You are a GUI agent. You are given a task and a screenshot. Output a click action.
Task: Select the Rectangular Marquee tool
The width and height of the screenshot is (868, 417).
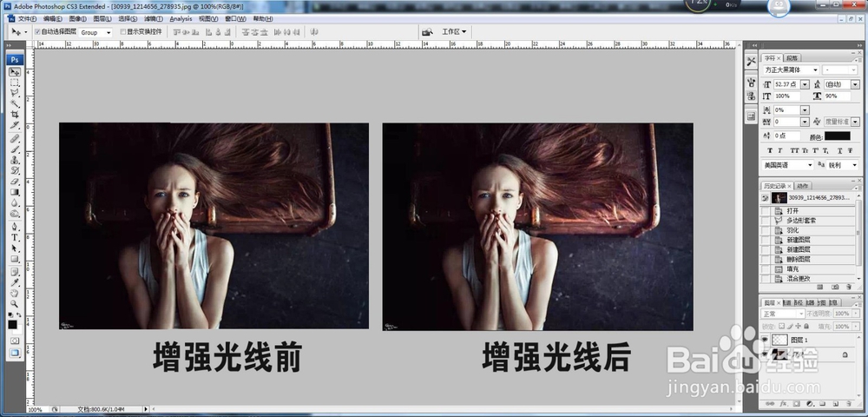15,83
